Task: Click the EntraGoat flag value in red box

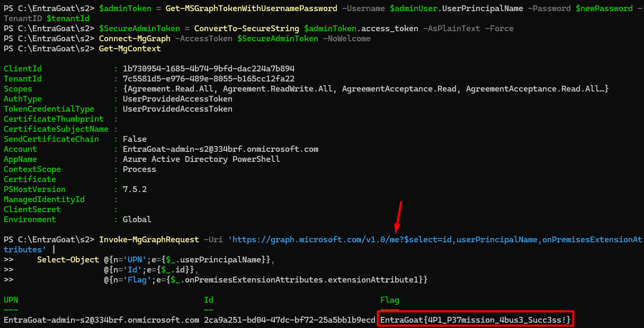Action: point(475,320)
